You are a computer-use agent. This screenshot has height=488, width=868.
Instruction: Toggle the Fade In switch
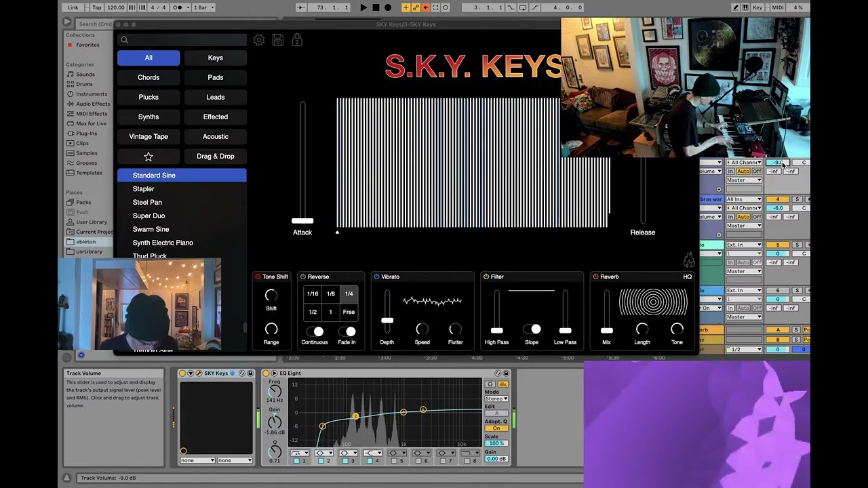347,331
